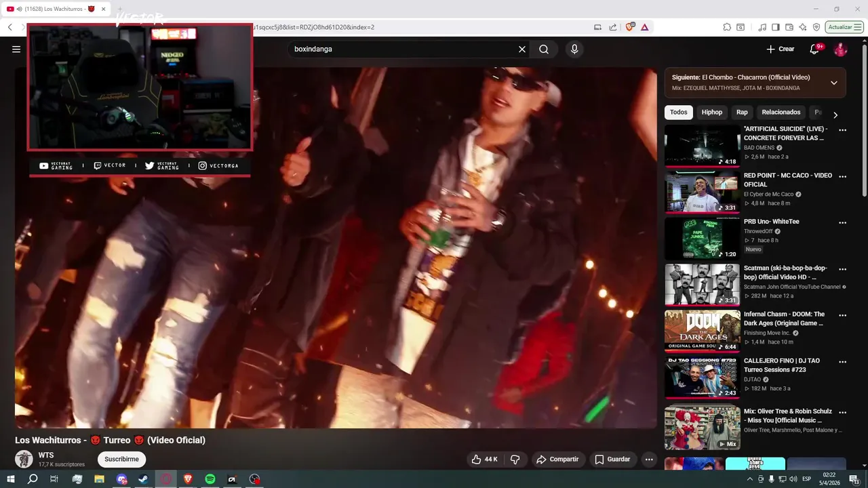
Task: Show more filter chips with arrow
Action: point(835,115)
